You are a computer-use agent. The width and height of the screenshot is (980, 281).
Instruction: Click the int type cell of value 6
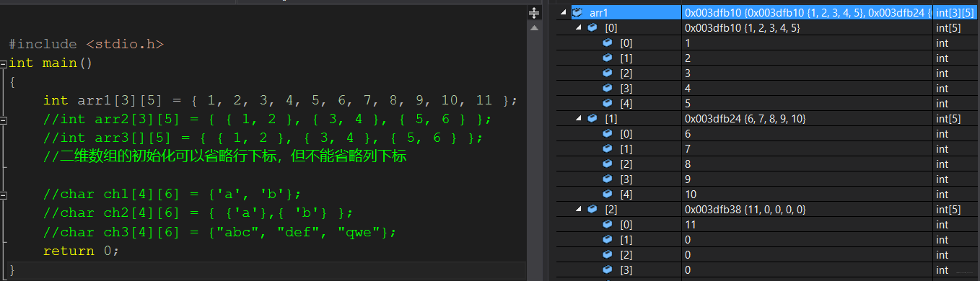tap(956, 134)
